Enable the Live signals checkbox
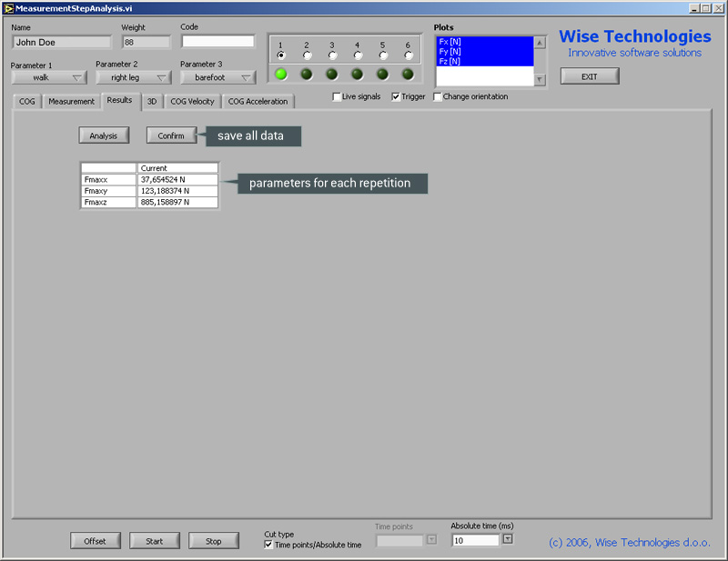Image resolution: width=728 pixels, height=561 pixels. point(337,96)
